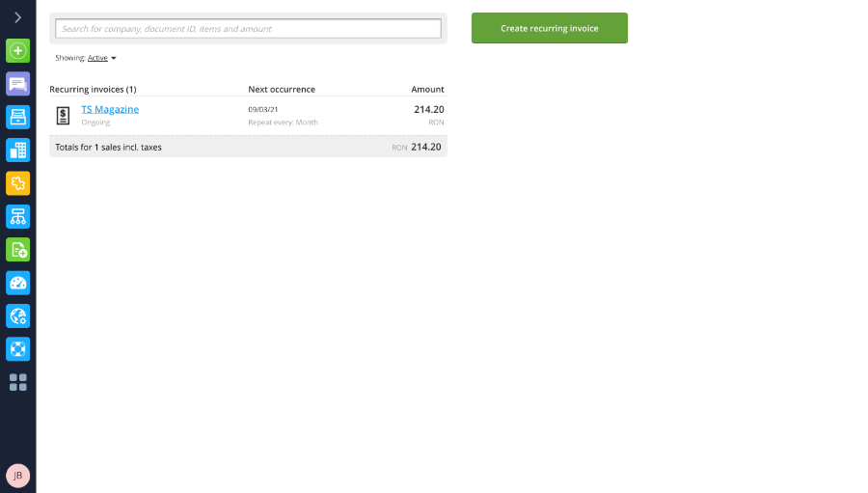Image resolution: width=868 pixels, height=493 pixels.
Task: Select the 214.20 RON amount in invoice row
Action: coord(429,115)
